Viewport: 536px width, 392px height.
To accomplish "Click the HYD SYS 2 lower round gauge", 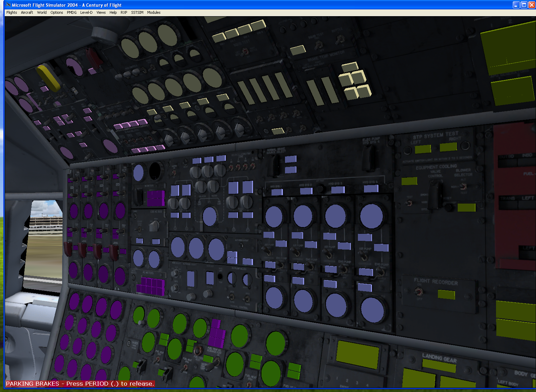I will pos(303,301).
